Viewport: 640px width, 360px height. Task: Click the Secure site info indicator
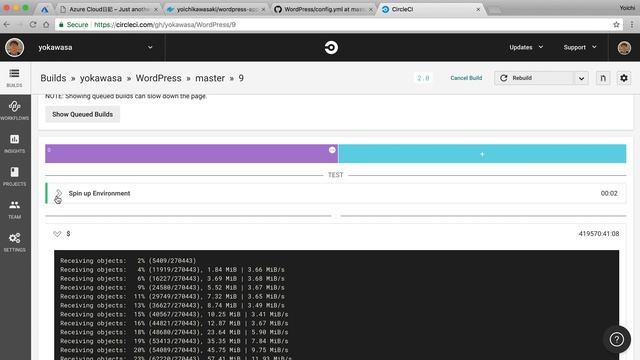point(73,24)
